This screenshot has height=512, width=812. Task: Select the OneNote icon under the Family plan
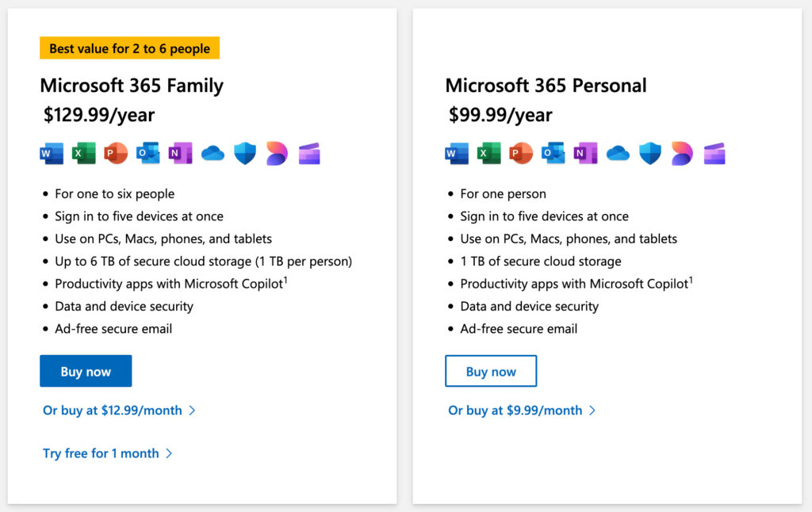(x=180, y=153)
